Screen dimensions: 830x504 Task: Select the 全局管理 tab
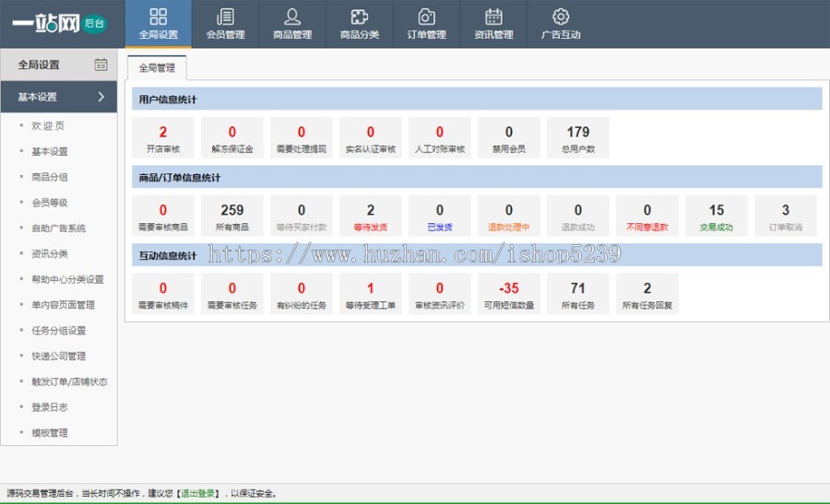pos(157,68)
